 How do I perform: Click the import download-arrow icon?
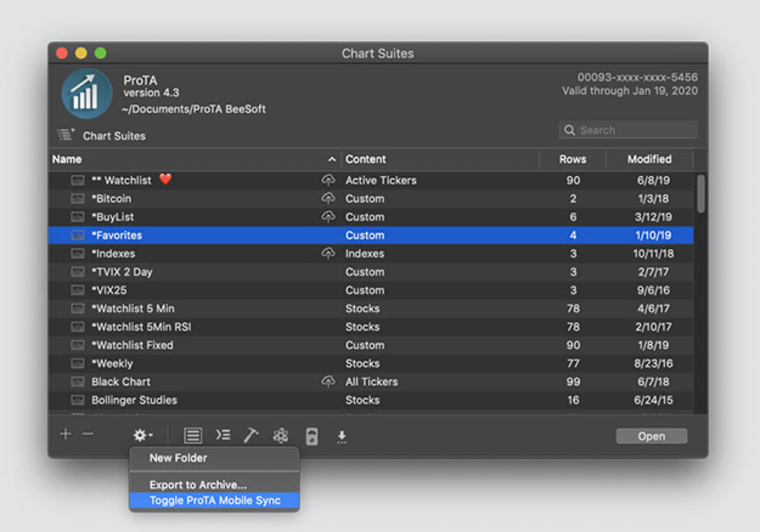pos(342,437)
